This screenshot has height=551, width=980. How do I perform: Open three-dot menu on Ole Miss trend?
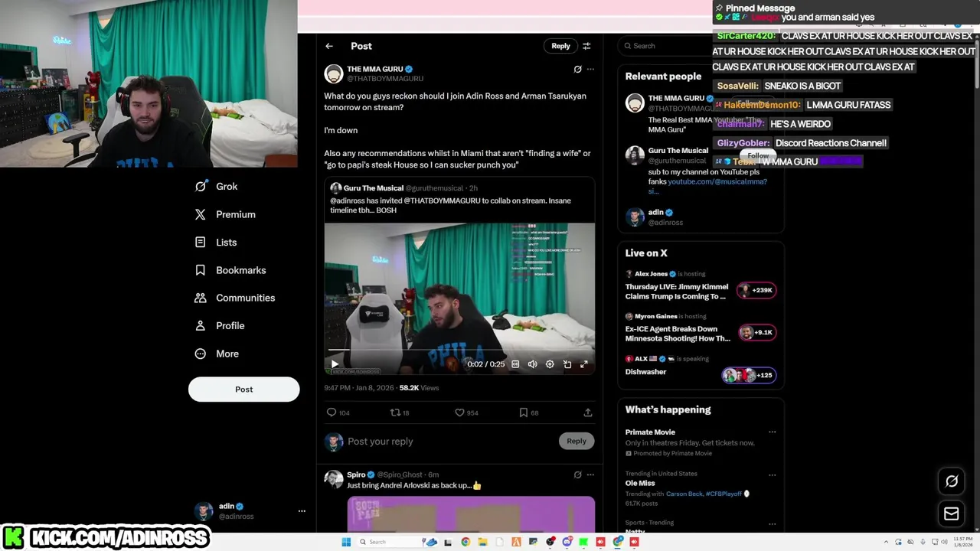pos(772,474)
